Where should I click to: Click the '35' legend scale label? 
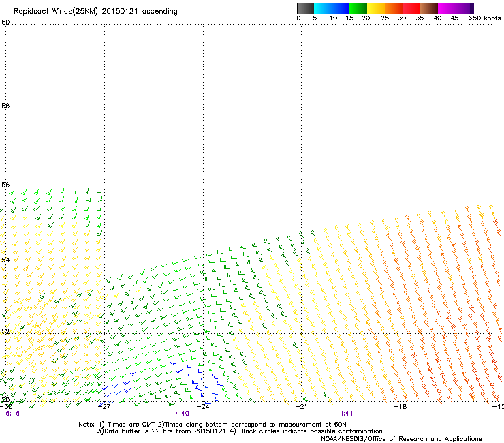(420, 18)
